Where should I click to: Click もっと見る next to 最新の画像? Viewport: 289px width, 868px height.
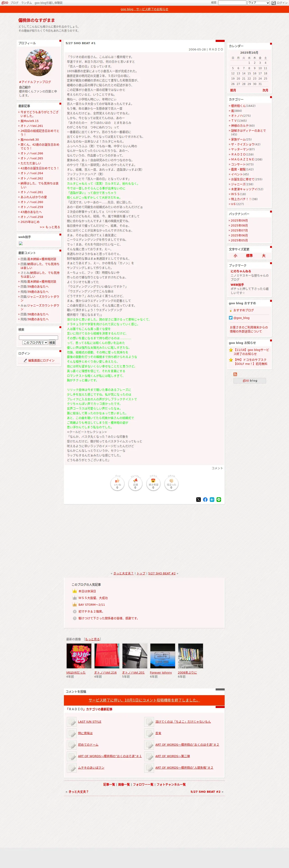click(x=92, y=639)
